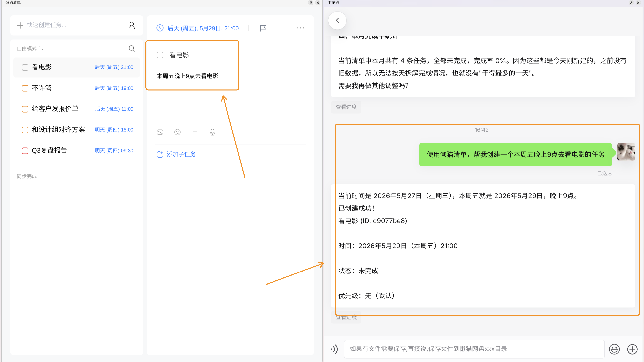Start voice input with microphone icon
This screenshot has width=644, height=362.
point(212,132)
